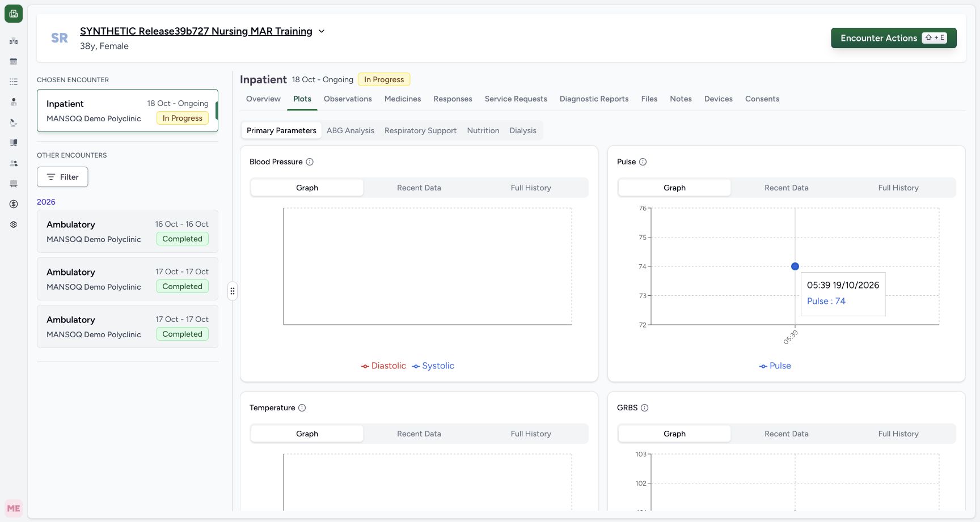980x522 pixels.
Task: Click the panel resize drag handle
Action: click(233, 291)
